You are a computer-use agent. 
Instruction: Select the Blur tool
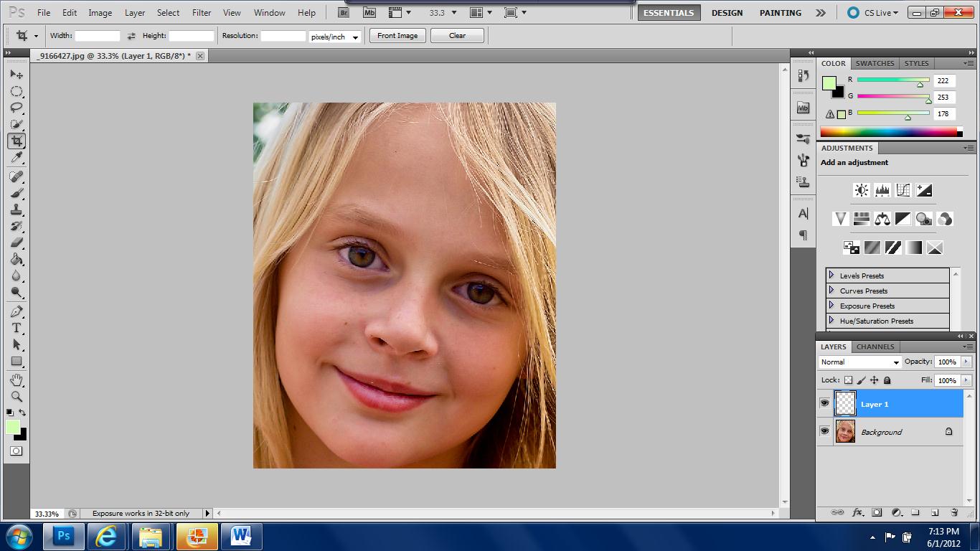[x=17, y=275]
